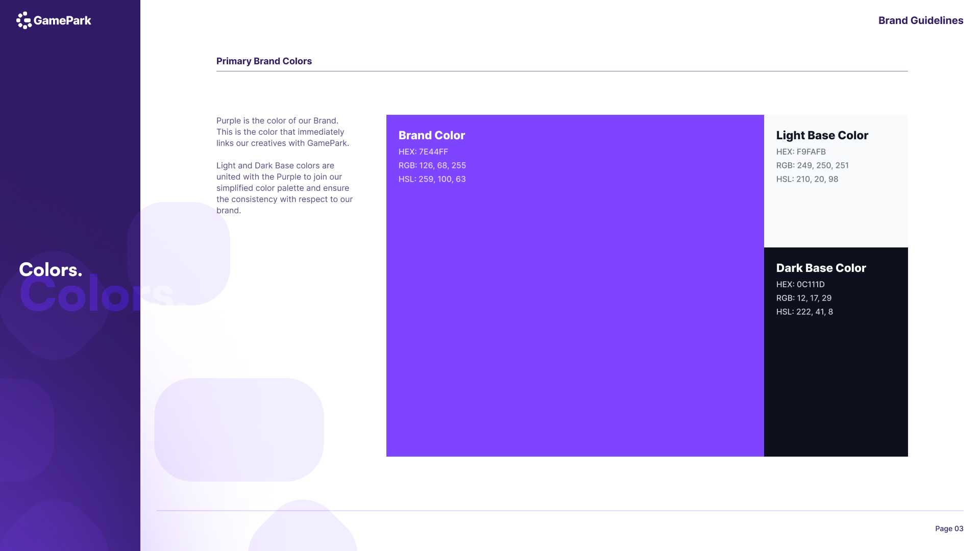This screenshot has width=980, height=551.
Task: Click the GamePark logo icon
Action: click(x=24, y=20)
